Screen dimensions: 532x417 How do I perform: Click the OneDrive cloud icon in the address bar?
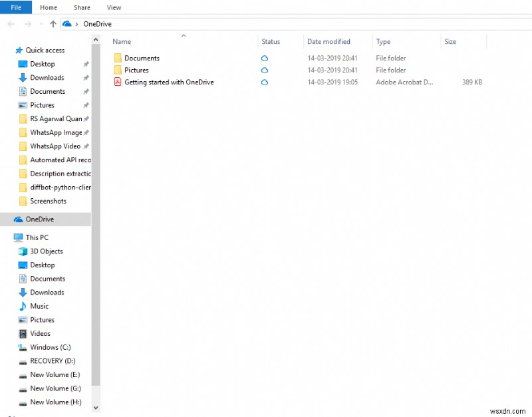tap(67, 24)
